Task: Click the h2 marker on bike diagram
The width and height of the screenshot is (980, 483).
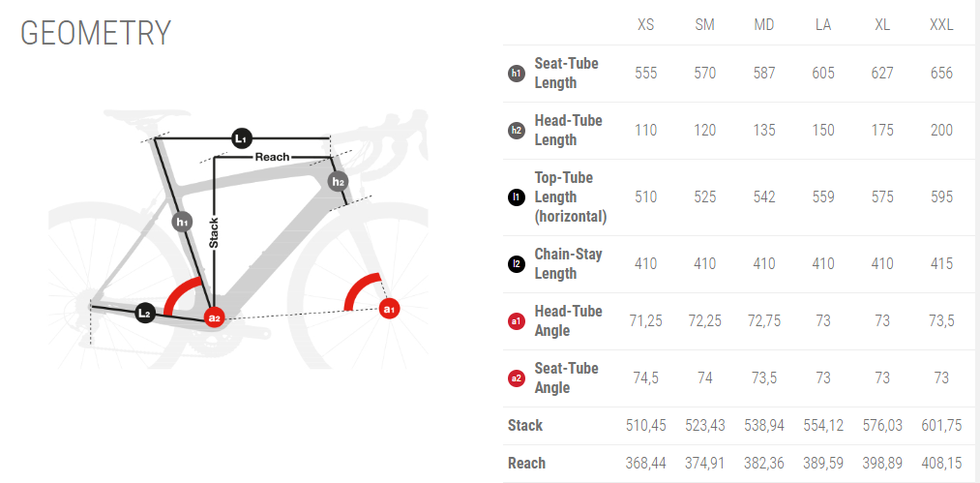Action: tap(338, 181)
